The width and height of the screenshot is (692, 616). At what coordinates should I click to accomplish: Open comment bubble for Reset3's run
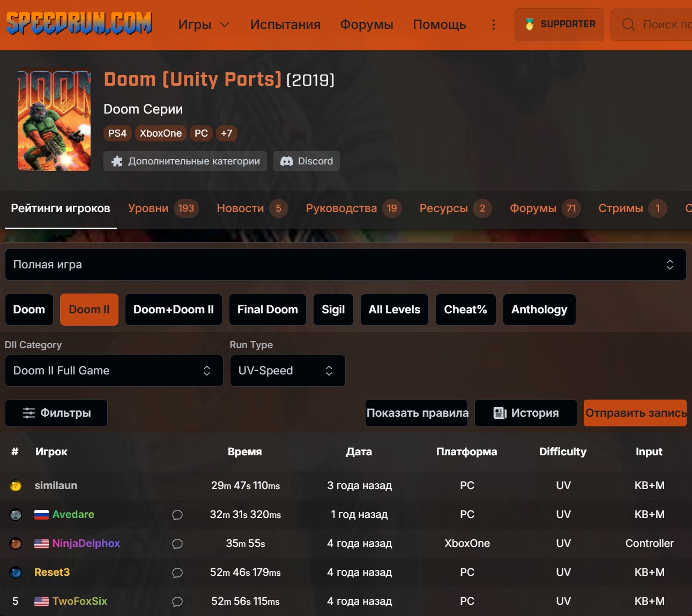coord(177,573)
